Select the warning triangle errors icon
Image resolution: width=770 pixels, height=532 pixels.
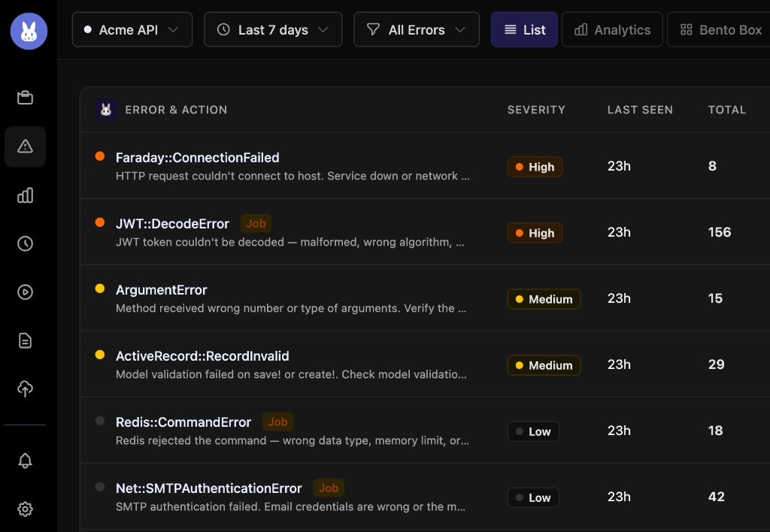pos(25,147)
